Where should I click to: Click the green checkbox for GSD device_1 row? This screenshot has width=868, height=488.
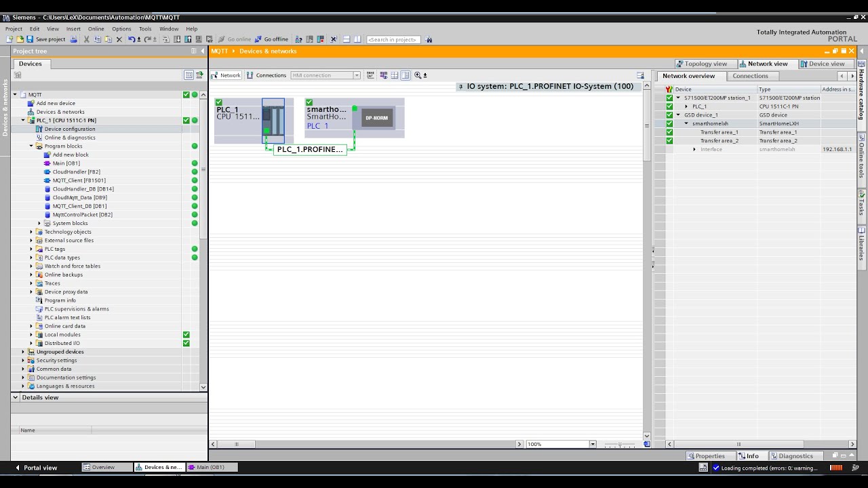click(x=669, y=115)
